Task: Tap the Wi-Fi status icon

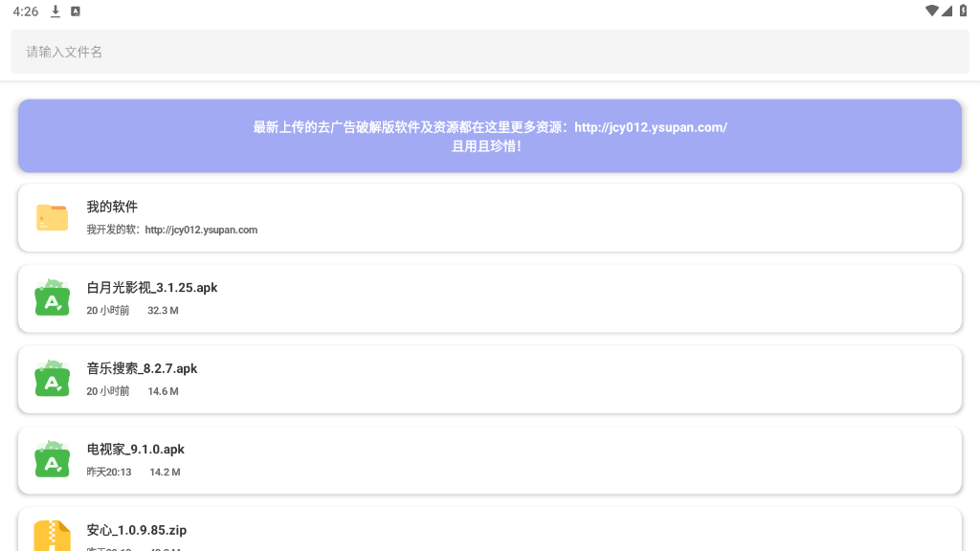Action: [931, 11]
